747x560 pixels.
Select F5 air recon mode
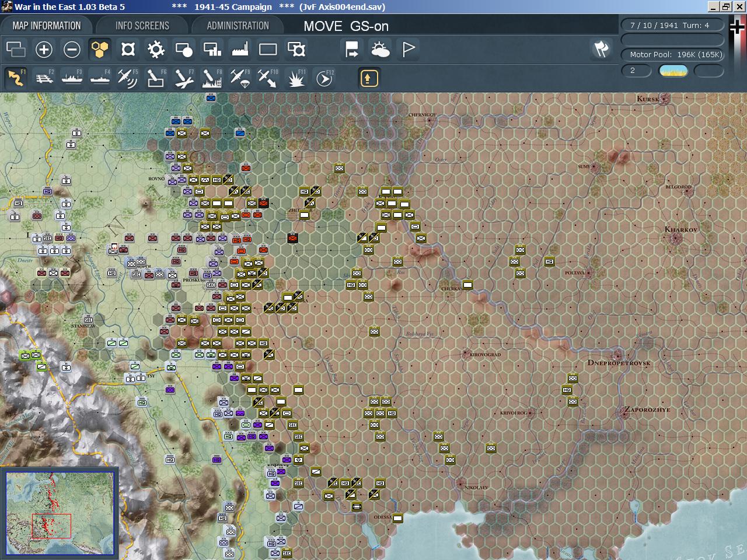click(x=128, y=78)
